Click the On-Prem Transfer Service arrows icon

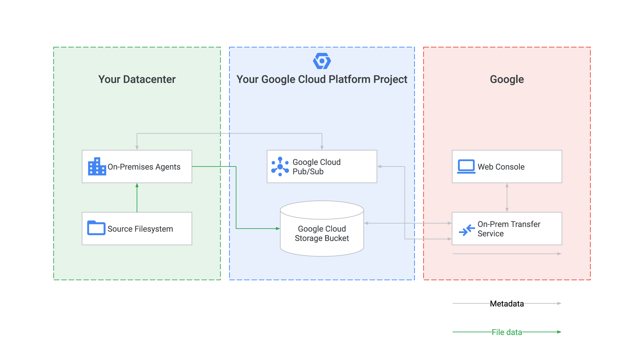(467, 230)
